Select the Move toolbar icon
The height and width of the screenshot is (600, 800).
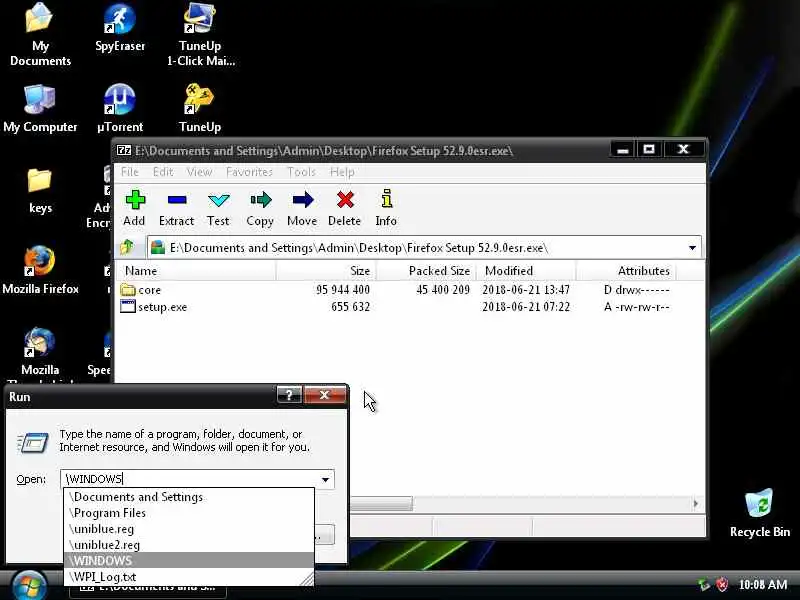pos(302,208)
